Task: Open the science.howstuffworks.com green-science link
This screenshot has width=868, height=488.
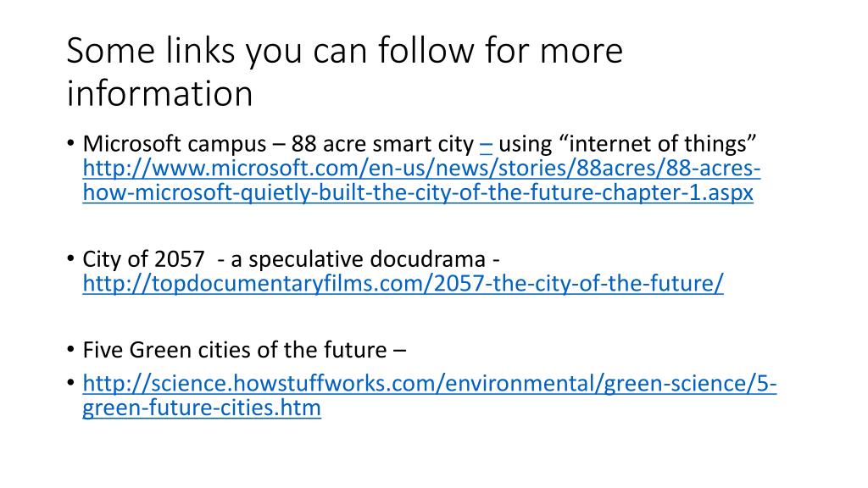Action: pos(430,384)
